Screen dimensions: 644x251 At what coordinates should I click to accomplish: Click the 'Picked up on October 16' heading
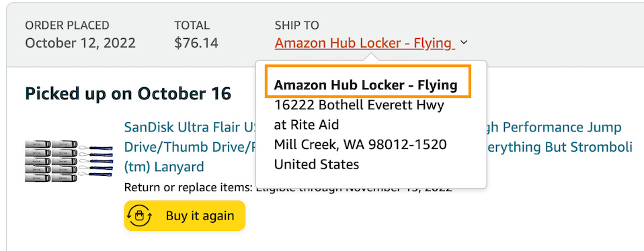click(x=128, y=93)
